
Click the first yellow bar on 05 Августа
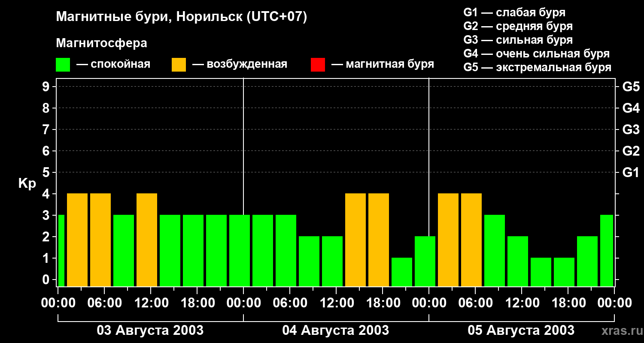click(448, 240)
